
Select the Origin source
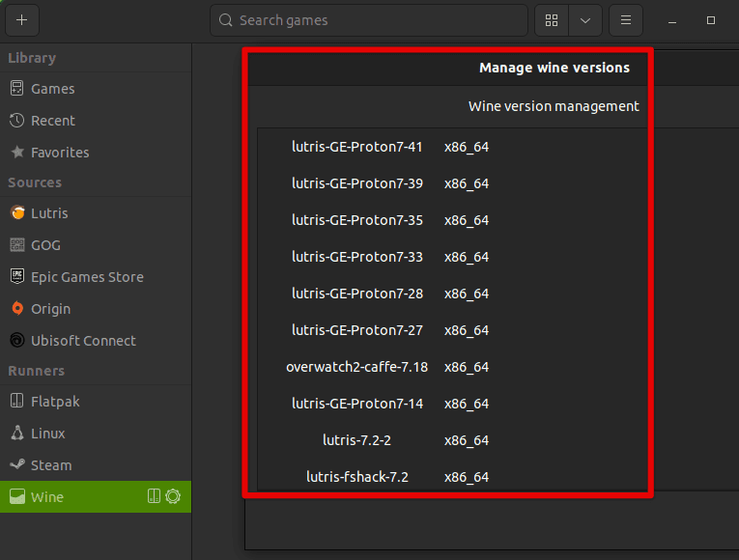tap(96, 309)
